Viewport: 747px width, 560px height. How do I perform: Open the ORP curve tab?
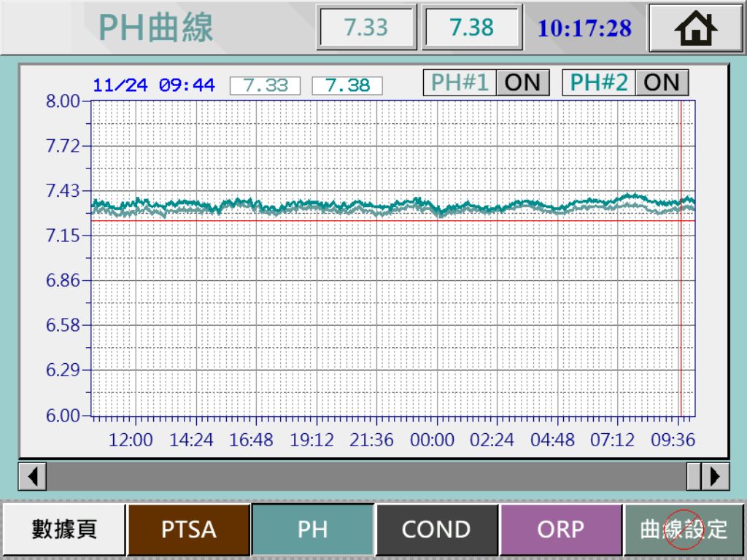point(560,529)
